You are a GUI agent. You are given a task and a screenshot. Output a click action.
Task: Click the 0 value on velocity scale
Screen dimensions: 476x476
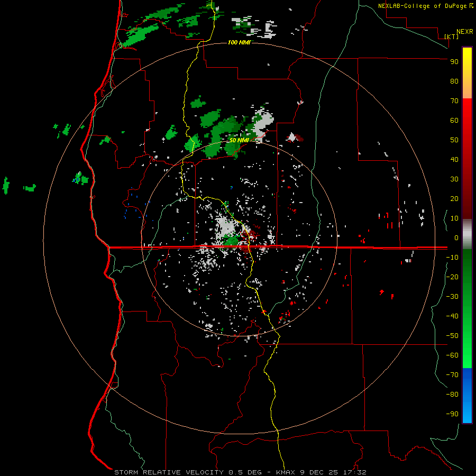[x=456, y=238]
